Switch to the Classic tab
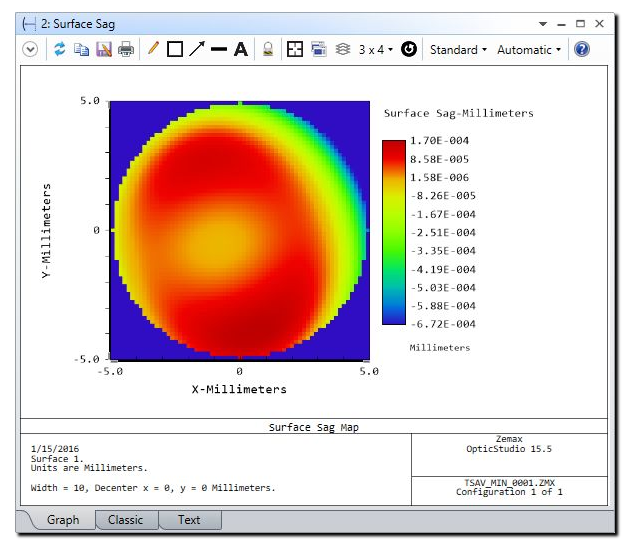The width and height of the screenshot is (623, 543). coord(126,520)
